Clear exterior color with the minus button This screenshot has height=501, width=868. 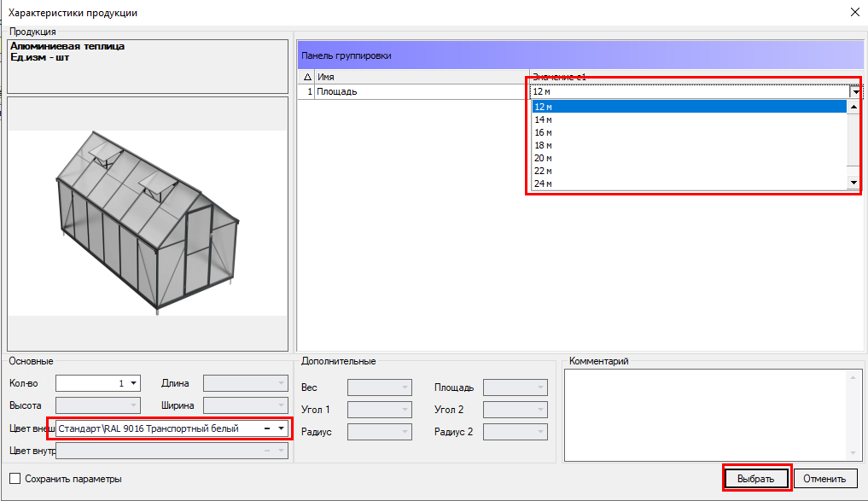[x=267, y=428]
